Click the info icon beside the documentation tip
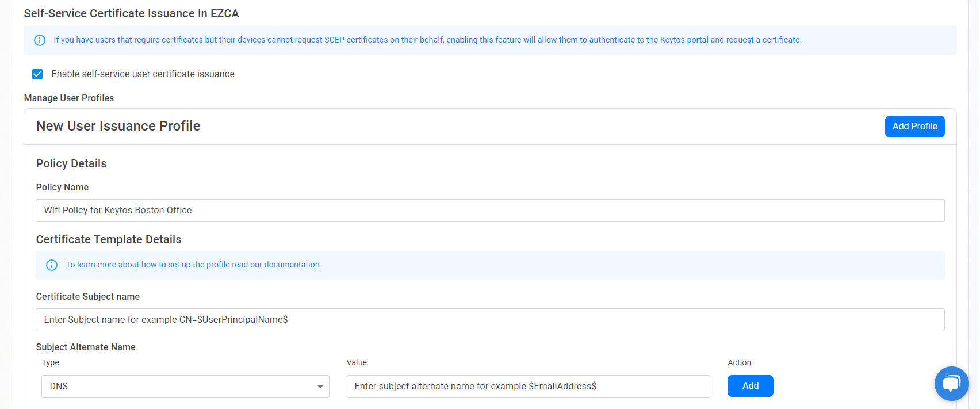The image size is (980, 409). coord(52,265)
